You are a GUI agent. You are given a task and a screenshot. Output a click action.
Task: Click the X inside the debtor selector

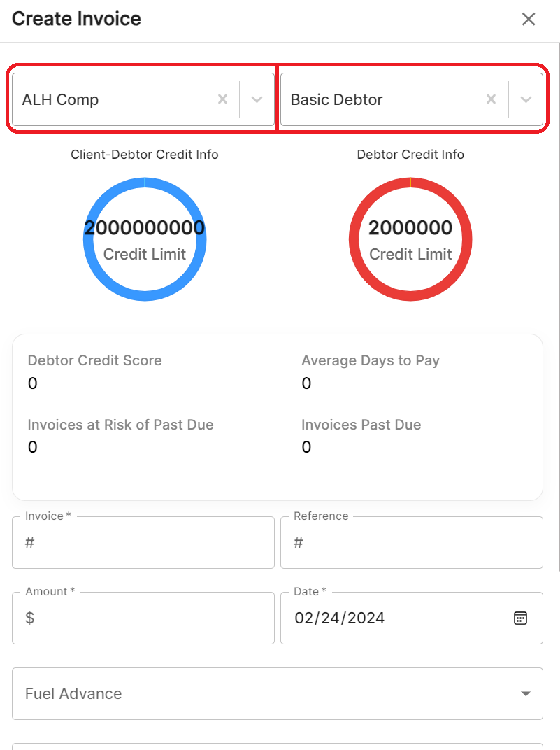[491, 99]
